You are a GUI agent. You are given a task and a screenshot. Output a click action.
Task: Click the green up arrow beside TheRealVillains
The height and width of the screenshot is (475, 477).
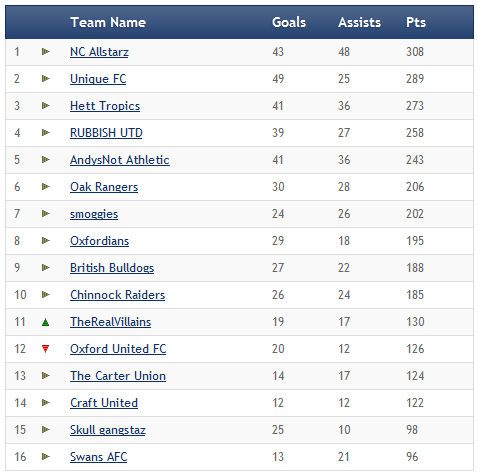click(46, 322)
